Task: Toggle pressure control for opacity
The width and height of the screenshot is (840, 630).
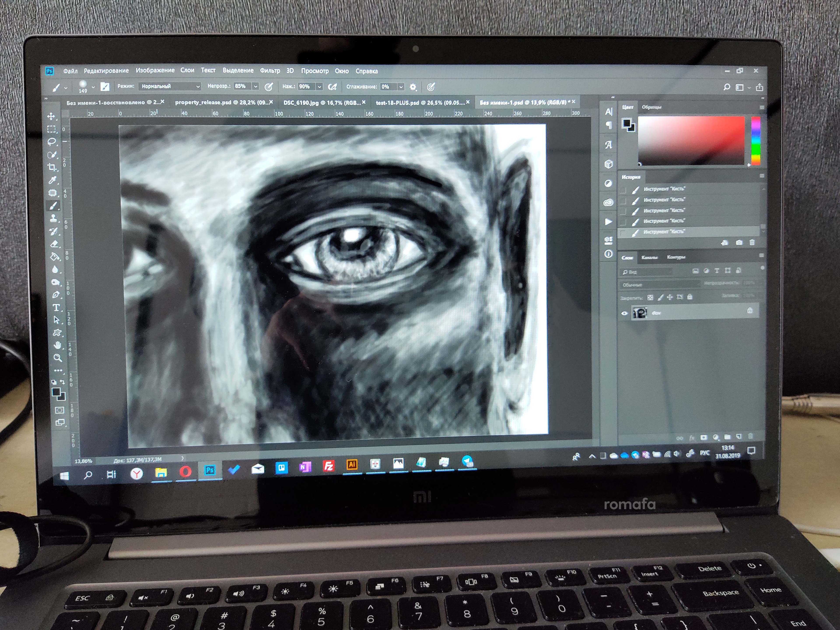Action: coord(268,87)
